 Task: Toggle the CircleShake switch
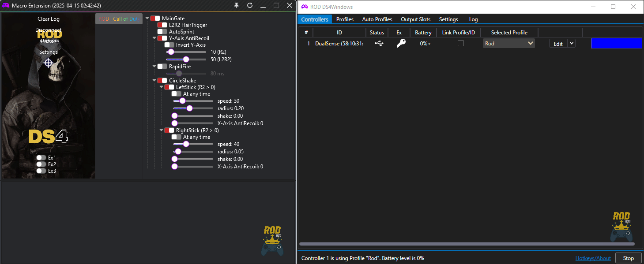tap(162, 81)
